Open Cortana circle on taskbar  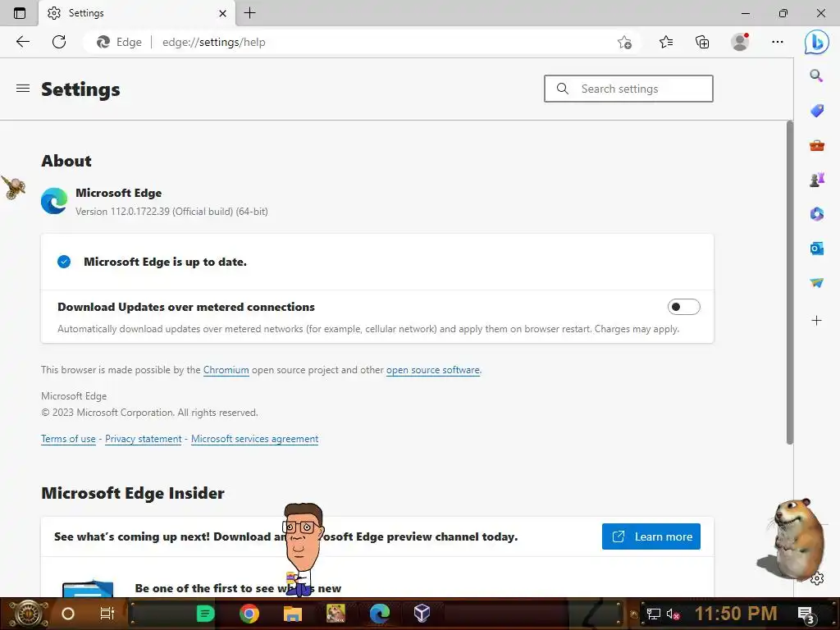pyautogui.click(x=68, y=614)
